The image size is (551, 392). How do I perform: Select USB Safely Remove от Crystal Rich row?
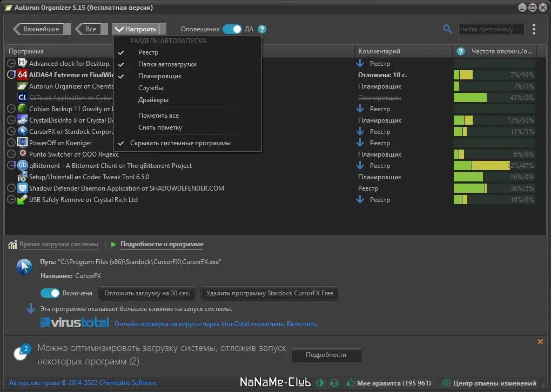pos(83,200)
